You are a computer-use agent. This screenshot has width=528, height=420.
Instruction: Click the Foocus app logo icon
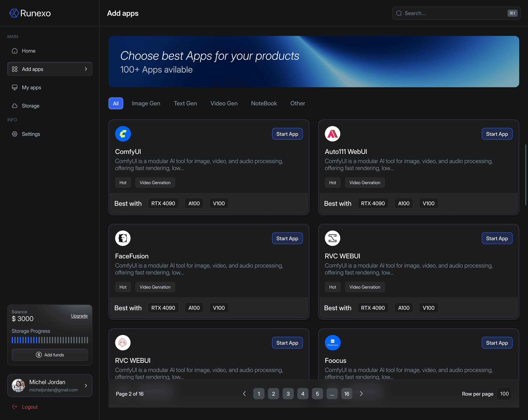332,342
